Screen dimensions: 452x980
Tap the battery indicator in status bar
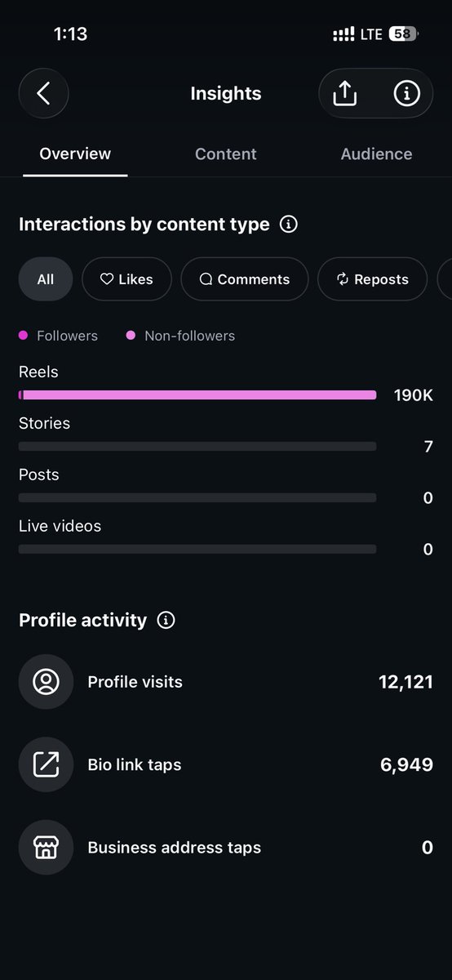[x=403, y=34]
